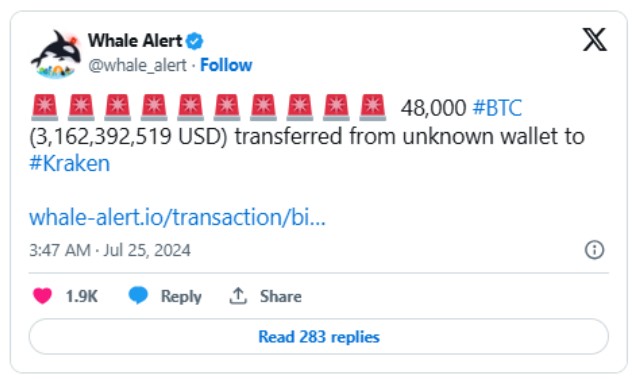Click the last red siren emoji
This screenshot has width=639, height=379.
[x=373, y=108]
